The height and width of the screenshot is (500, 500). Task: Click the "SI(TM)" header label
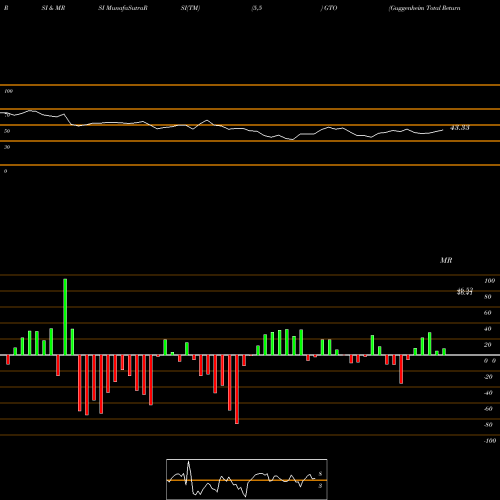[x=190, y=8]
